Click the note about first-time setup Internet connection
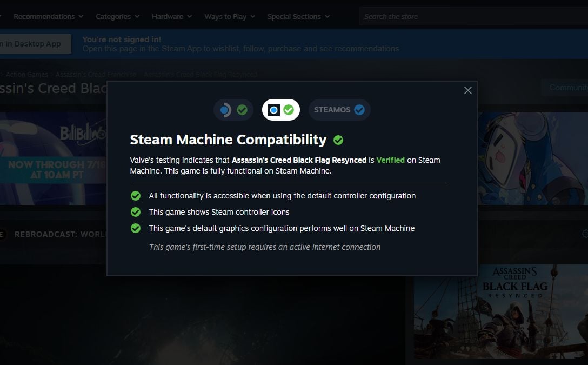The height and width of the screenshot is (365, 588). 265,247
